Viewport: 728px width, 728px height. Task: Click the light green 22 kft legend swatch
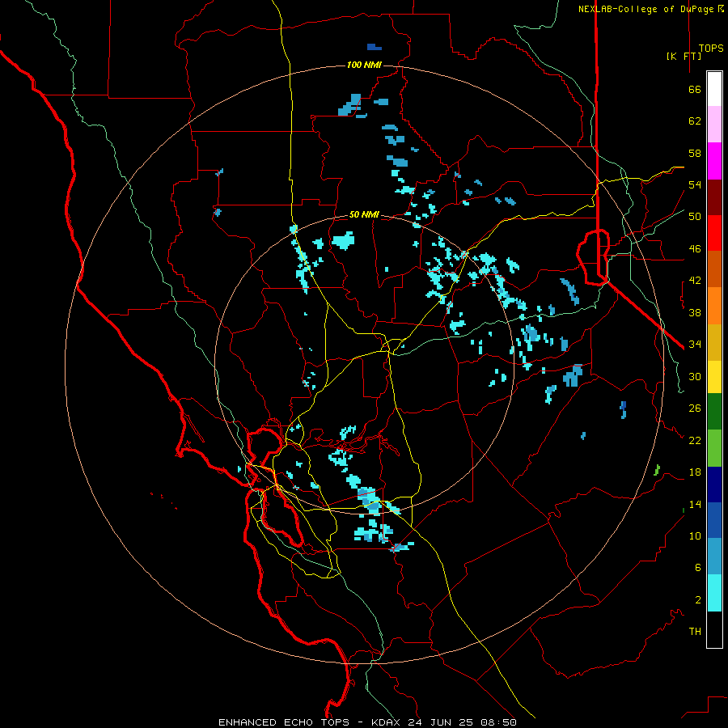714,448
